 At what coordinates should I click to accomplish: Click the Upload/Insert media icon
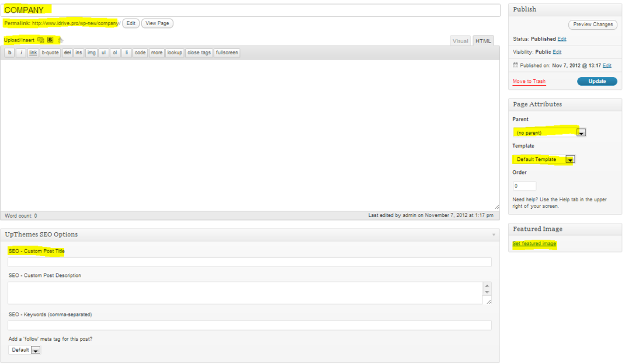click(41, 40)
